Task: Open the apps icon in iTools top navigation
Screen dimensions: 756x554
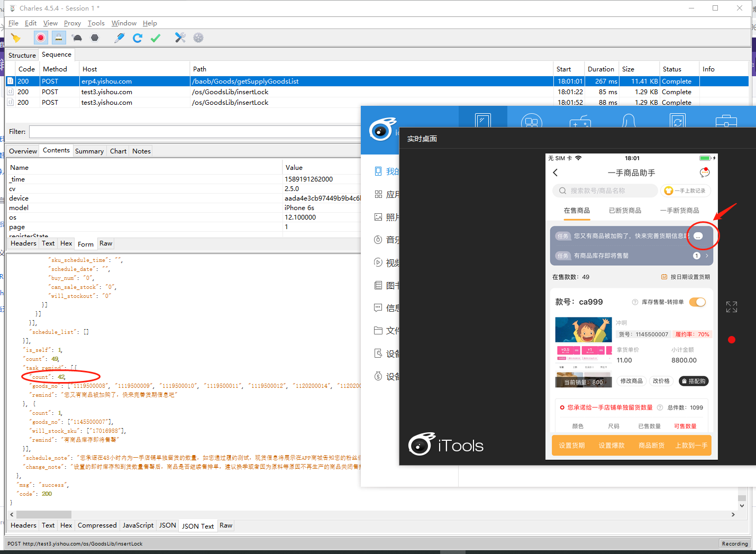Action: click(532, 121)
